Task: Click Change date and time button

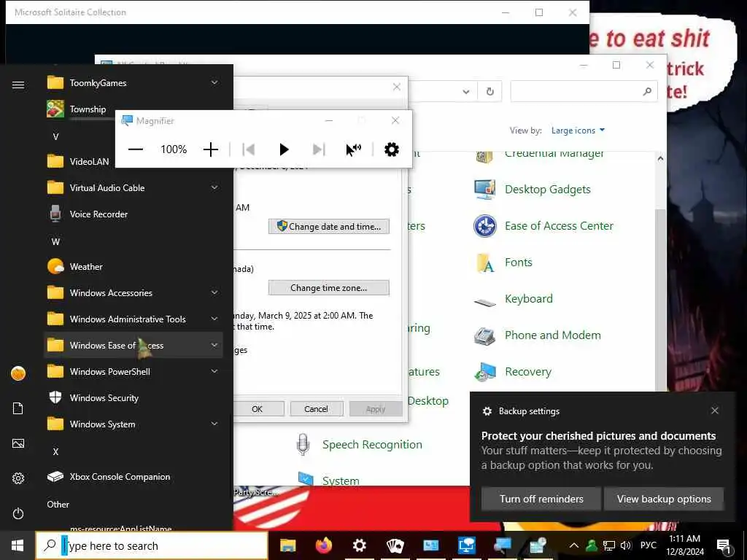Action: click(x=329, y=227)
